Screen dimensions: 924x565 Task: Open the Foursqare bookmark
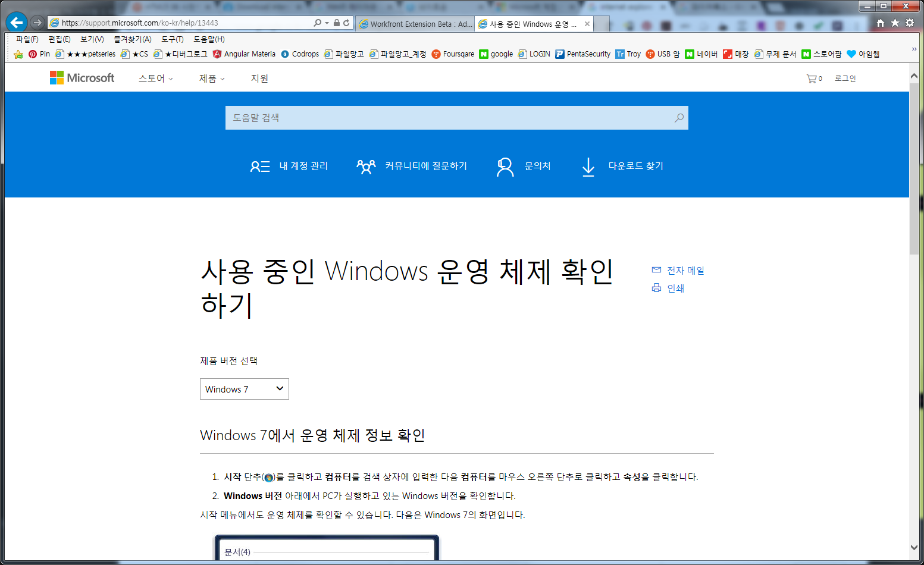pyautogui.click(x=453, y=54)
